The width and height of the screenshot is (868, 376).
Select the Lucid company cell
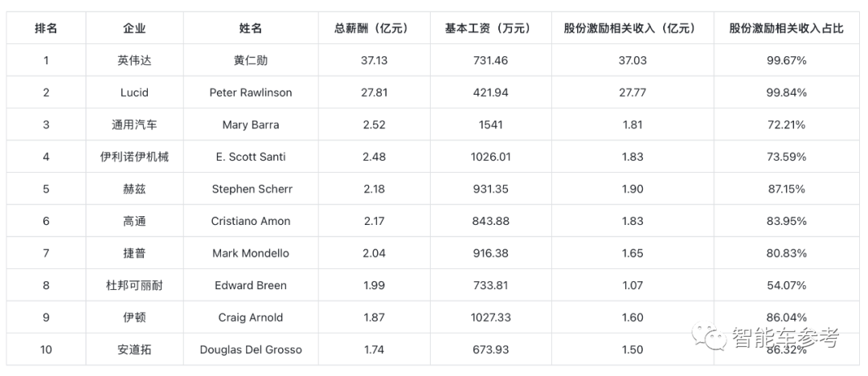(x=134, y=92)
